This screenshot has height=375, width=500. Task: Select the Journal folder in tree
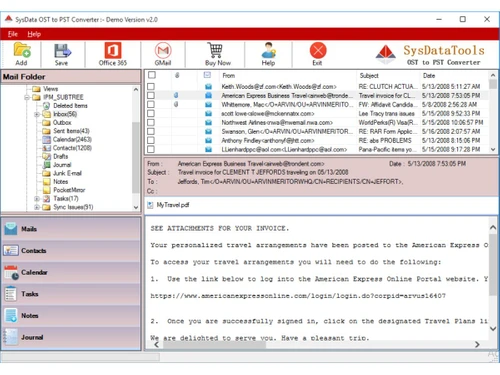tap(62, 165)
